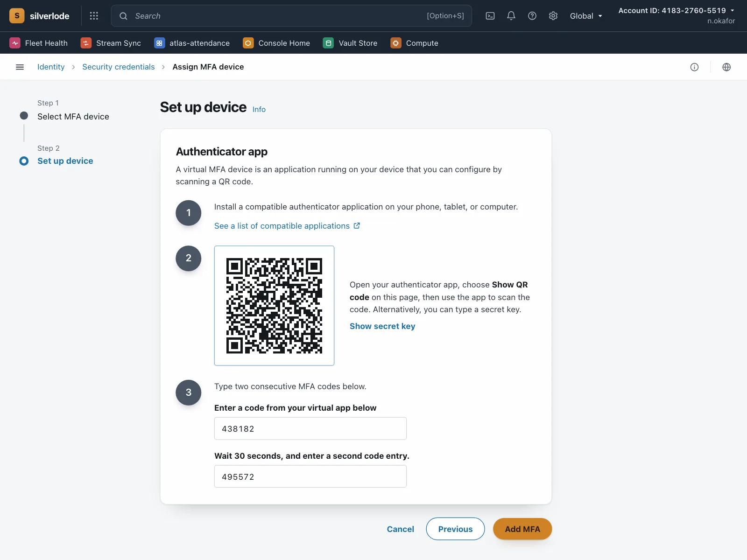Image resolution: width=747 pixels, height=560 pixels.
Task: Open the settings gear icon
Action: 553,16
